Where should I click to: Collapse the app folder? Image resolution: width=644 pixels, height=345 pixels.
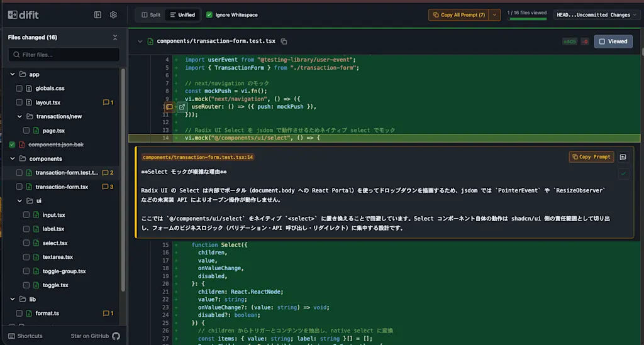13,74
